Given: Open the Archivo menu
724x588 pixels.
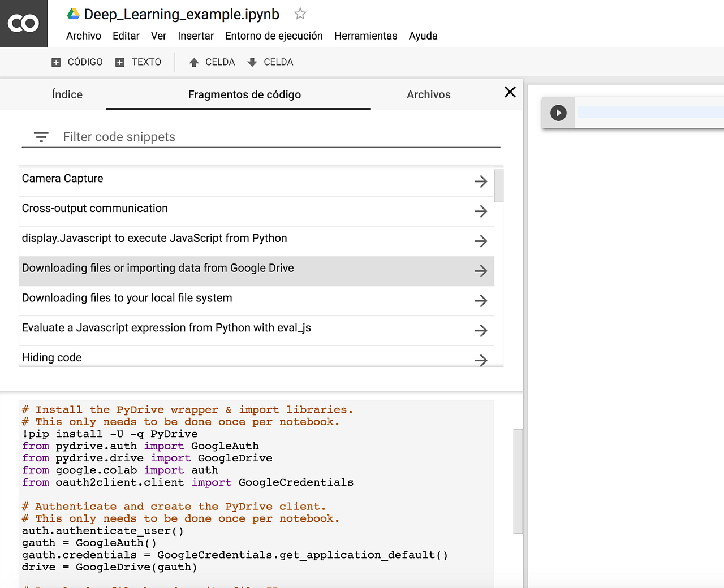Looking at the screenshot, I should (83, 36).
